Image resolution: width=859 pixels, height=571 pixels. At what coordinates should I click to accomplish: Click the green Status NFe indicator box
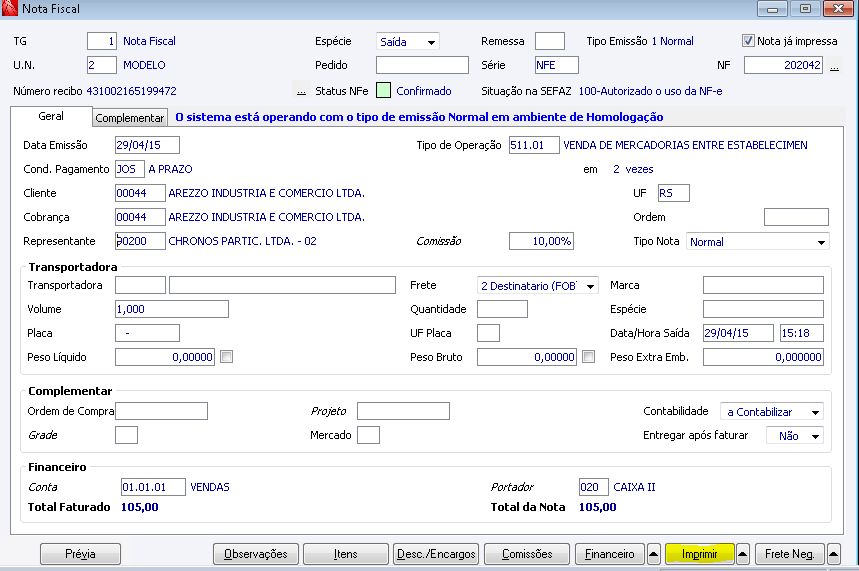383,90
